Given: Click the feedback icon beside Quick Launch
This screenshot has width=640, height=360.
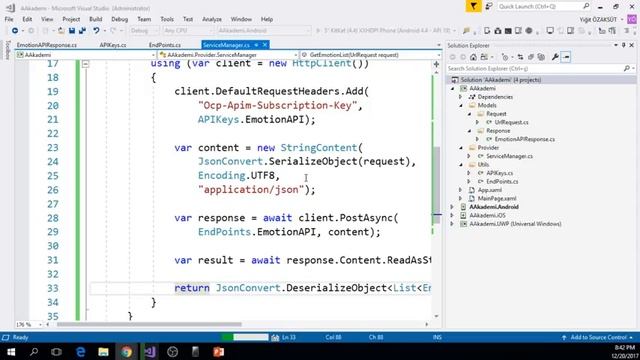Looking at the screenshot, I should tap(489, 7).
